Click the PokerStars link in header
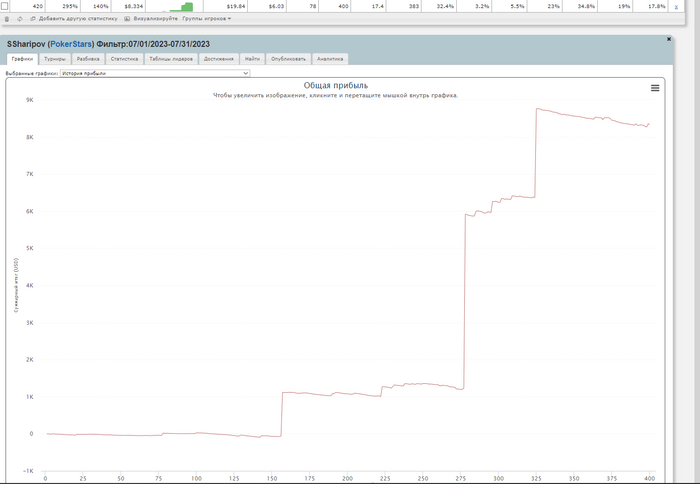Screen dimensions: 700x484 71,44
